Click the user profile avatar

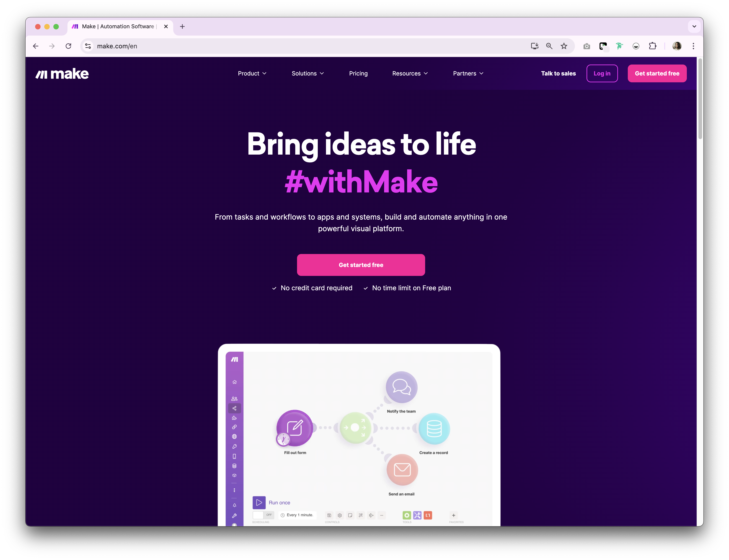tap(677, 46)
